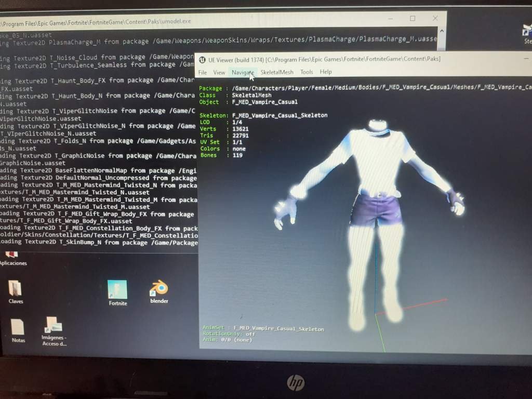Click the UV Set value "1/1"
The height and width of the screenshot is (399, 532).
click(237, 142)
